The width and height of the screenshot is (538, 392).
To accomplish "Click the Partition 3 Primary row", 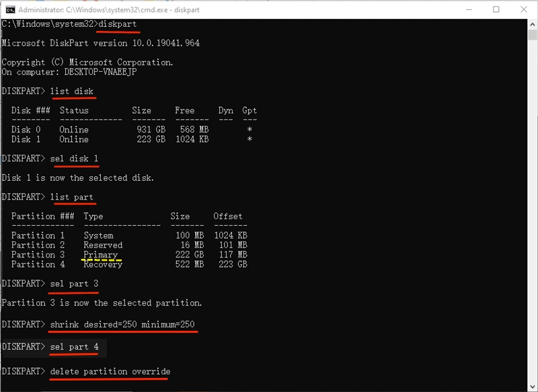I will pos(129,255).
